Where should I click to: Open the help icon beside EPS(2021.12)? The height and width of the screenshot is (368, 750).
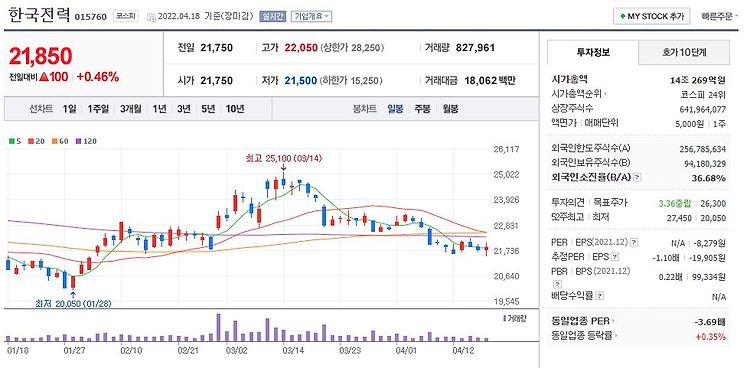634,242
